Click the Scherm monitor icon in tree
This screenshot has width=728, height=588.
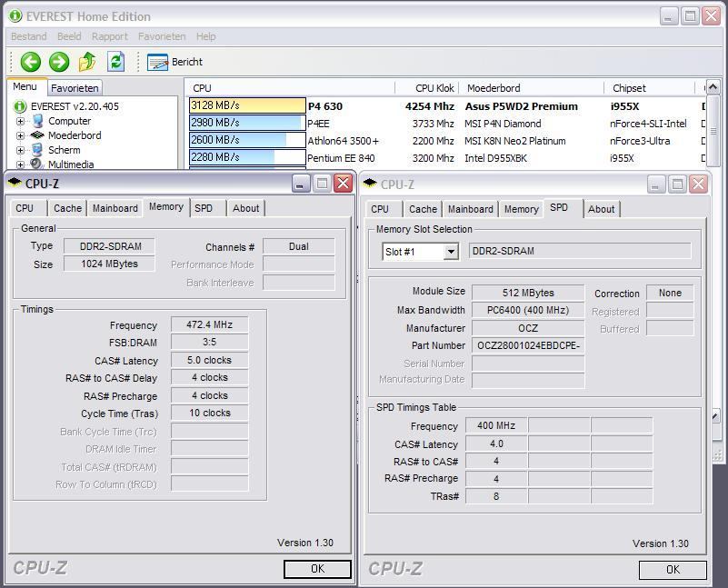(x=37, y=150)
